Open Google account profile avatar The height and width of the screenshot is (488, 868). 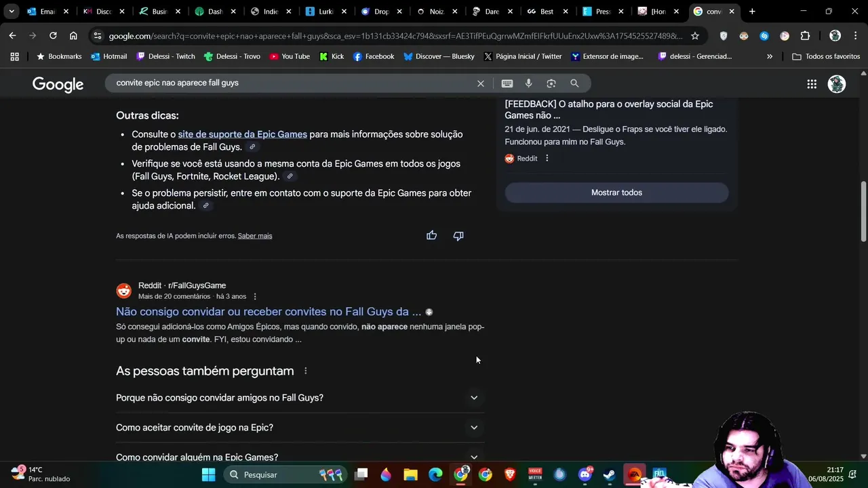(837, 84)
